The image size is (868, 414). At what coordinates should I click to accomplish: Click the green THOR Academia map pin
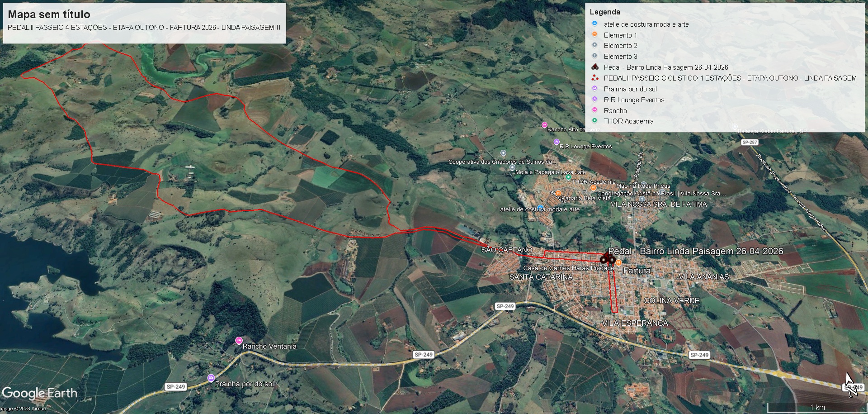pyautogui.click(x=568, y=177)
